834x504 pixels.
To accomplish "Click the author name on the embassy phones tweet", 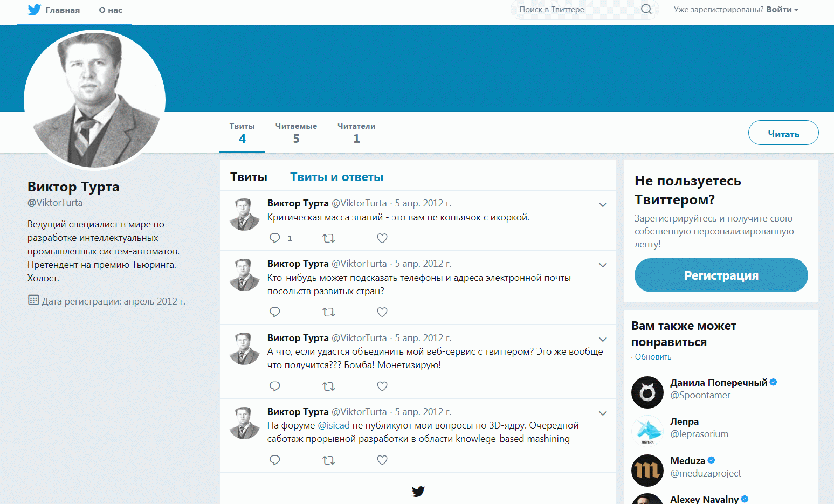I will tap(298, 264).
